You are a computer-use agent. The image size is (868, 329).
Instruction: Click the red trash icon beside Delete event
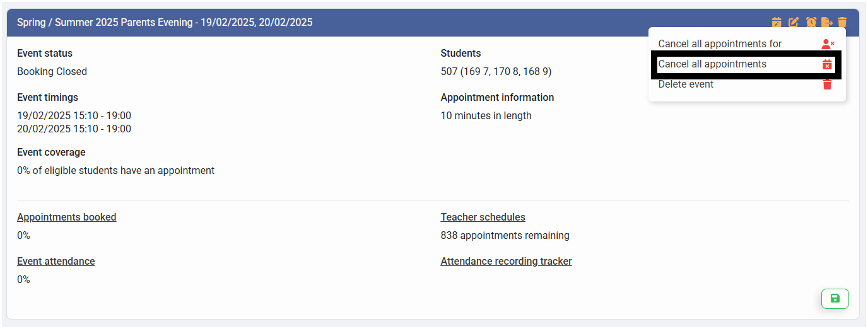827,84
